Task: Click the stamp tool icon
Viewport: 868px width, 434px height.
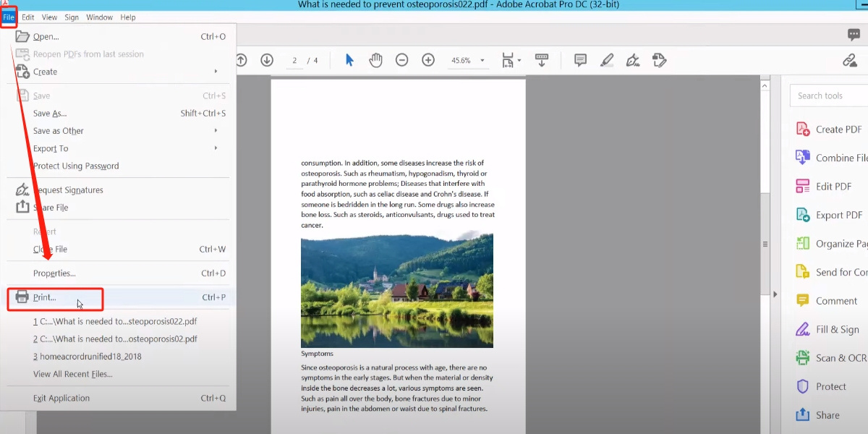Action: [659, 60]
